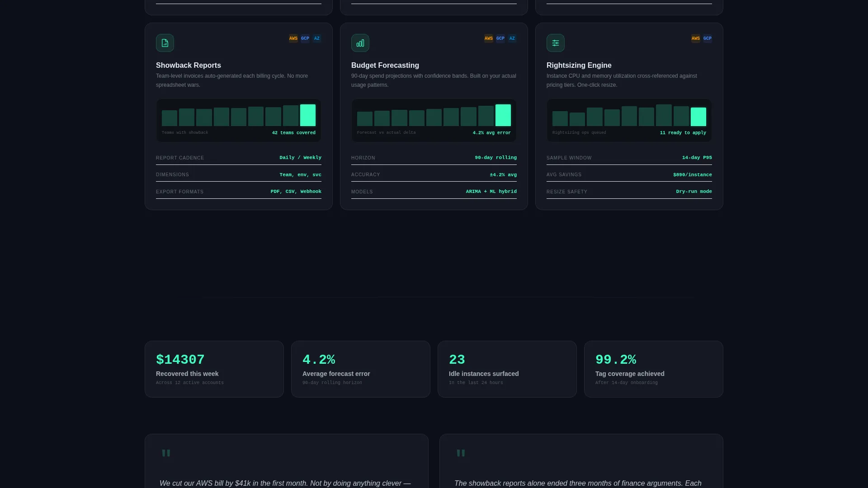Click the AZ badge on Budget Forecasting card
This screenshot has width=868, height=488.
512,38
